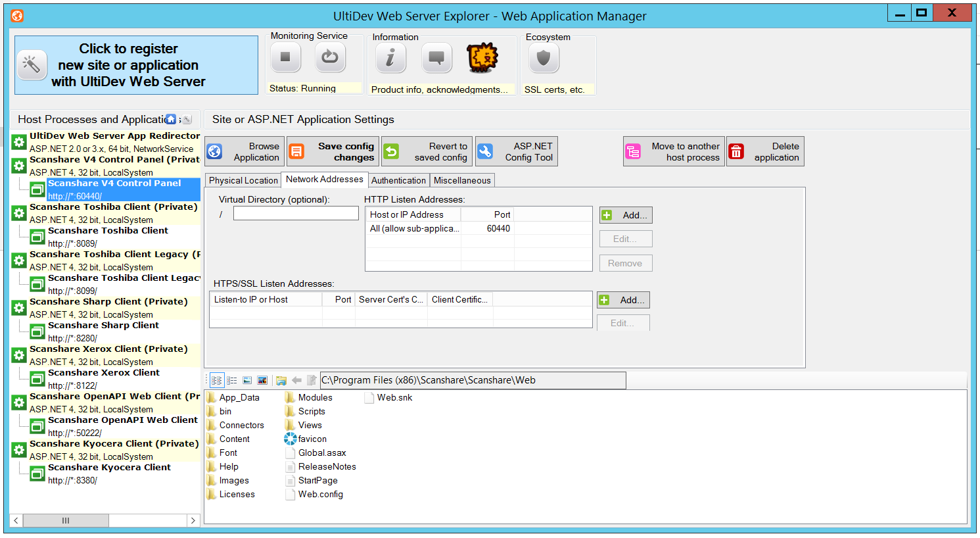Open the Modules folder
The image size is (980, 538).
[309, 397]
